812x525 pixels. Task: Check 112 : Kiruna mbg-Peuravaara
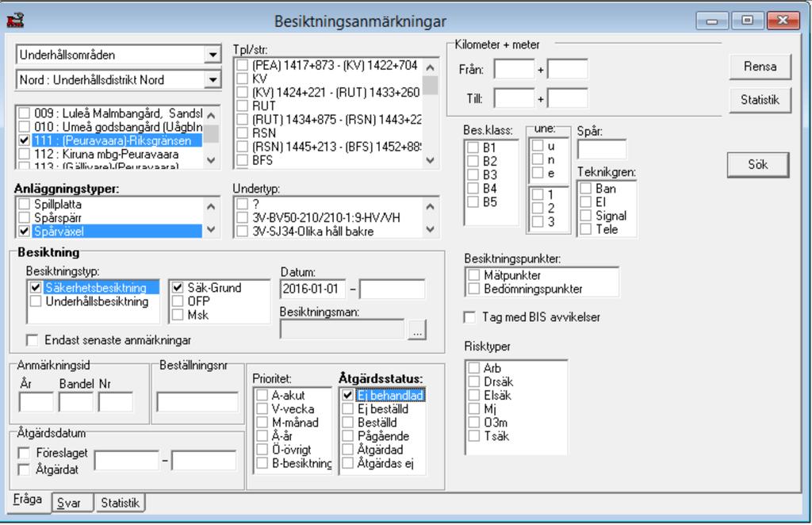point(24,154)
